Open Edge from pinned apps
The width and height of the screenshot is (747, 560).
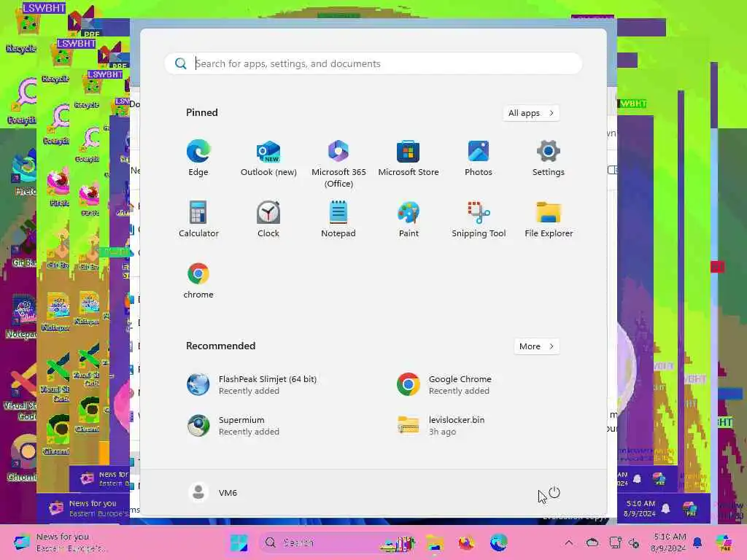coord(198,158)
